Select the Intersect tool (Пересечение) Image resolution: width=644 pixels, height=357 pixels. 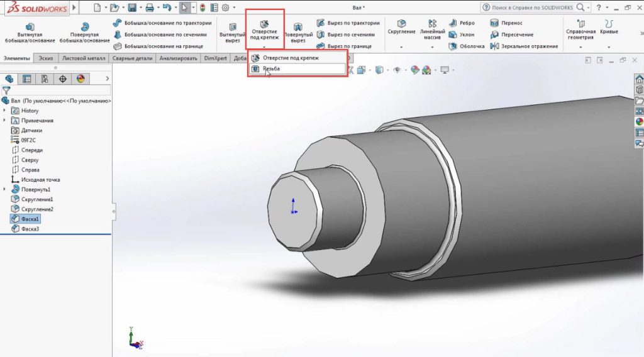coord(512,35)
